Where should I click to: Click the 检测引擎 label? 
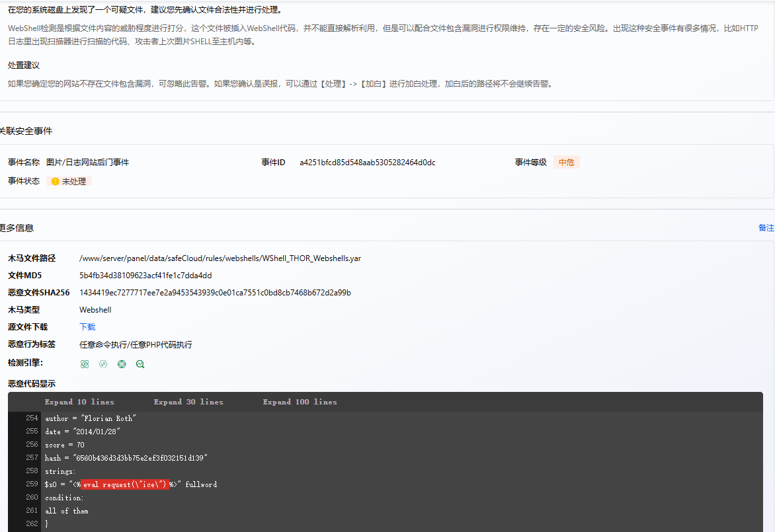tap(25, 363)
